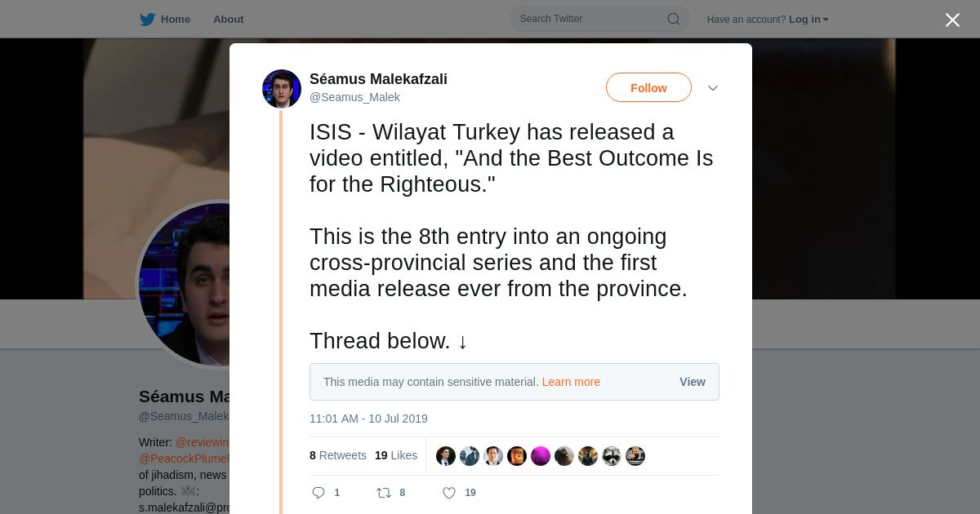Expand the tweet options chevron
Image resolution: width=980 pixels, height=514 pixels.
tap(713, 88)
